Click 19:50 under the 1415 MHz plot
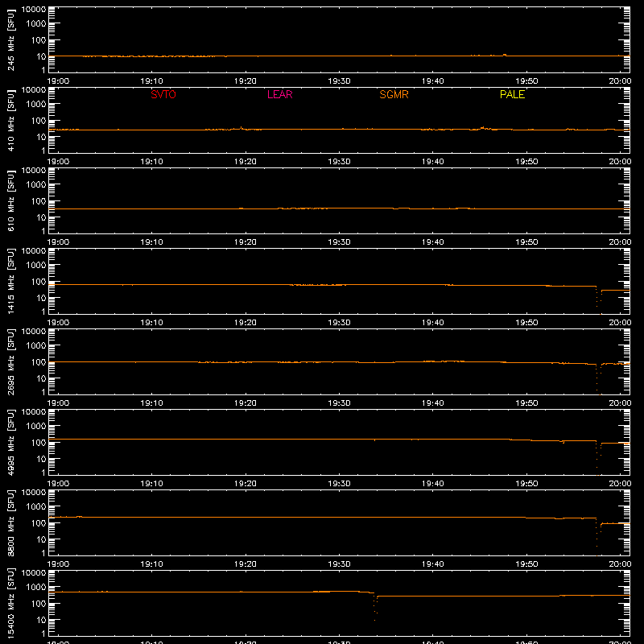Screen dimensions: 644x644 pos(526,323)
